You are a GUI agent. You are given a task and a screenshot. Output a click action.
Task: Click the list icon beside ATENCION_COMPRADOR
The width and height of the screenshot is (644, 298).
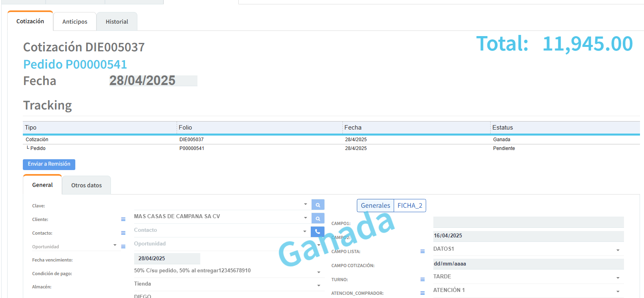[x=423, y=293]
